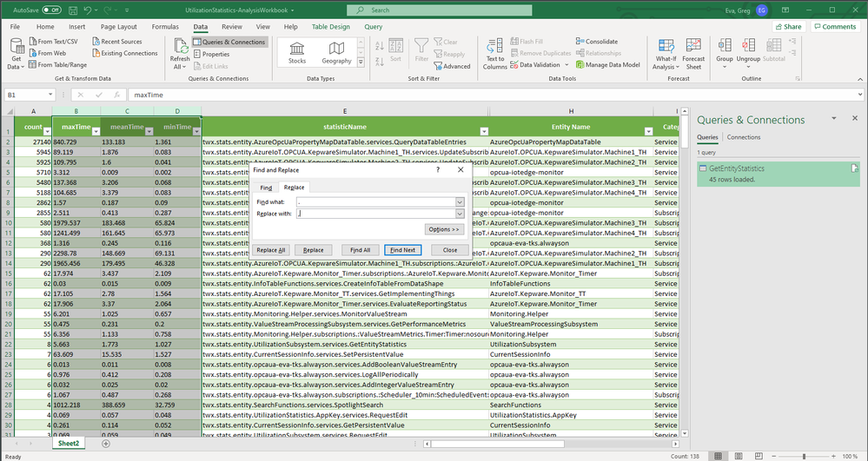Click Replace All button
The width and height of the screenshot is (868, 461).
[x=271, y=249]
